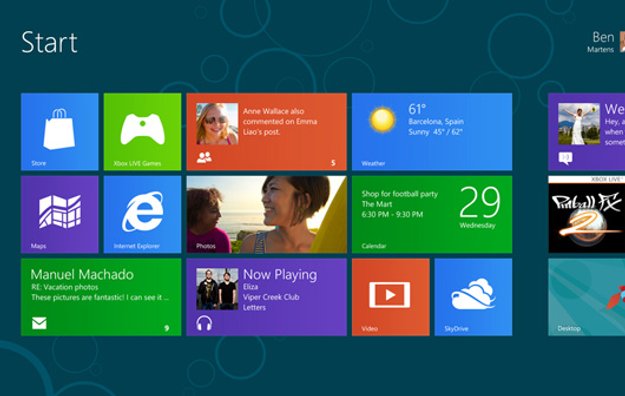This screenshot has height=396, width=625.
Task: Open the Maps tile
Action: [59, 214]
